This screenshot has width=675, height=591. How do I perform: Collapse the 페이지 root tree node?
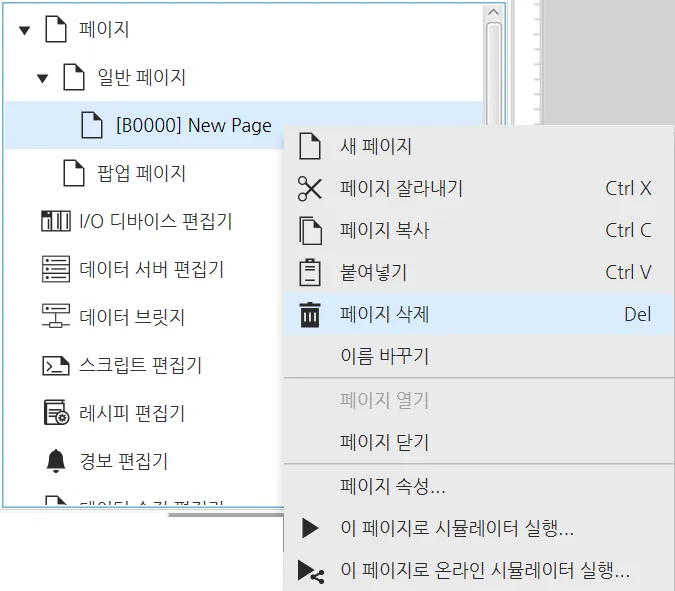tap(25, 30)
